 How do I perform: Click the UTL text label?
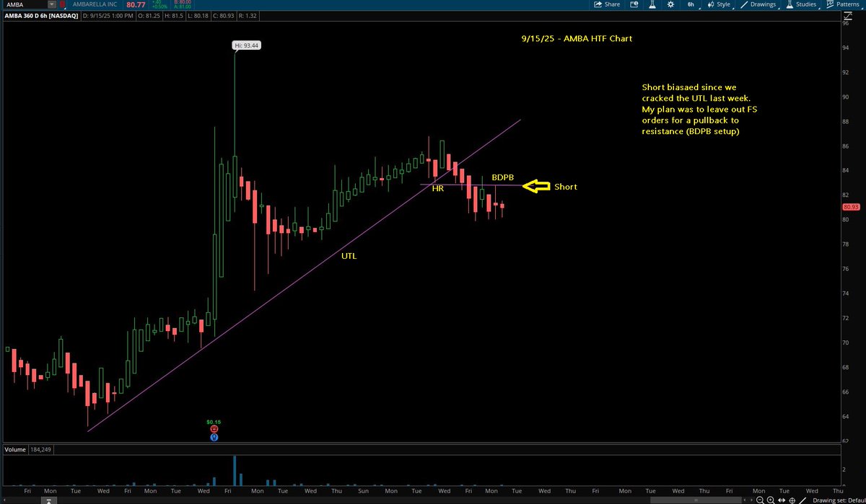tap(349, 256)
